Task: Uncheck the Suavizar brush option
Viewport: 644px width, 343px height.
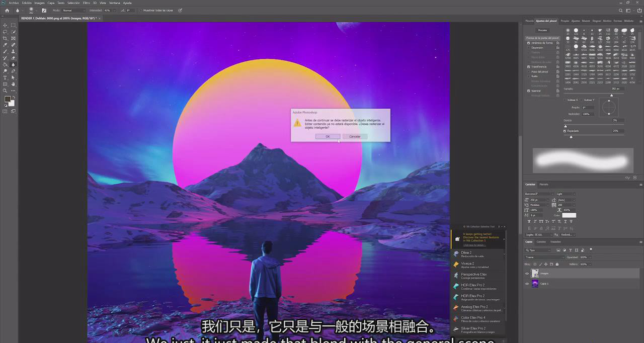Action: pyautogui.click(x=529, y=91)
